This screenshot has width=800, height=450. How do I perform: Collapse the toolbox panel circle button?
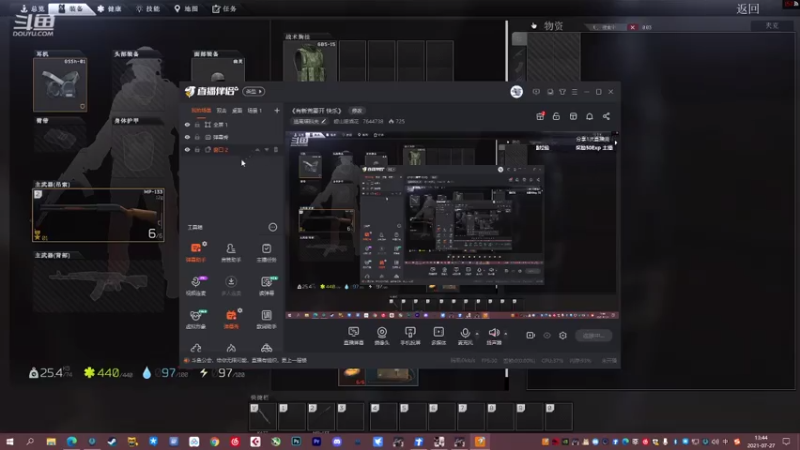273,227
